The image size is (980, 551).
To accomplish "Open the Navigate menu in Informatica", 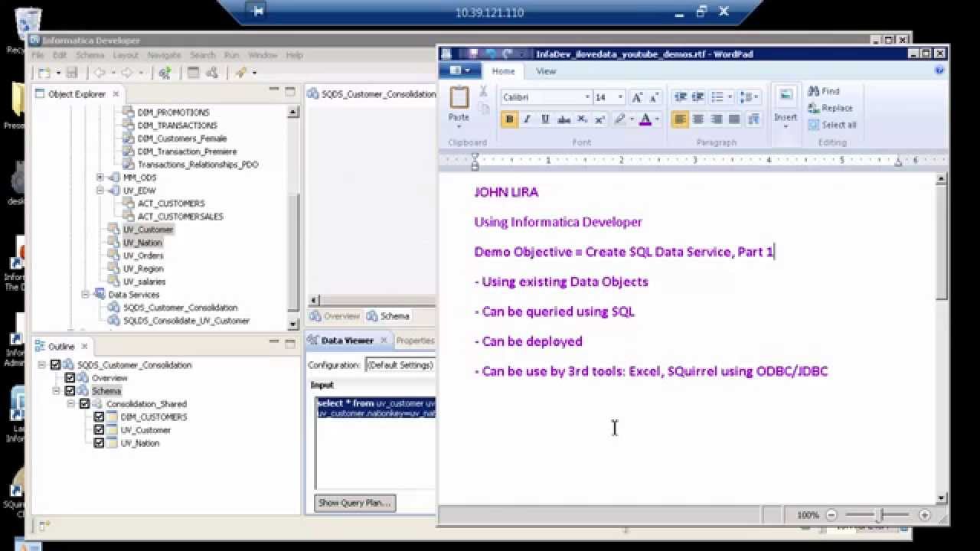I will pos(164,55).
